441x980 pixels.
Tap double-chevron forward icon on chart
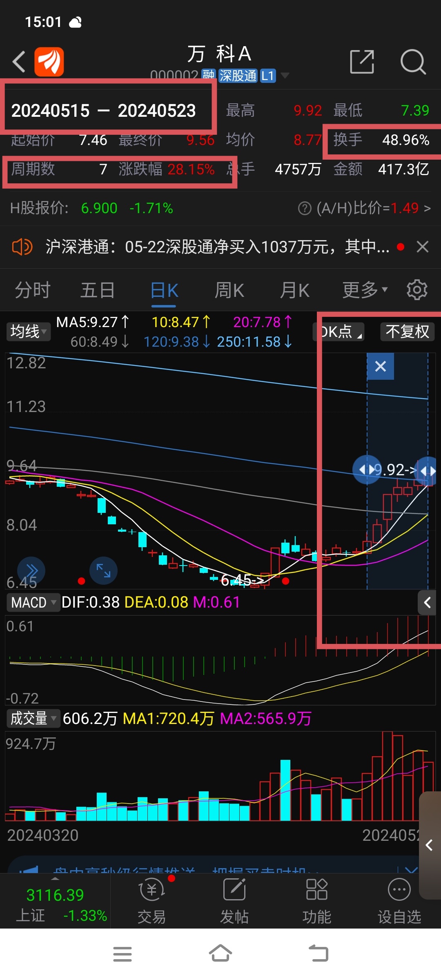(31, 570)
